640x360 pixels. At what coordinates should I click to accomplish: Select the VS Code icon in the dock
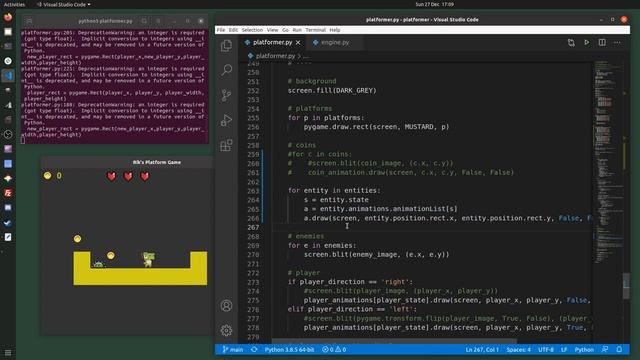8,76
